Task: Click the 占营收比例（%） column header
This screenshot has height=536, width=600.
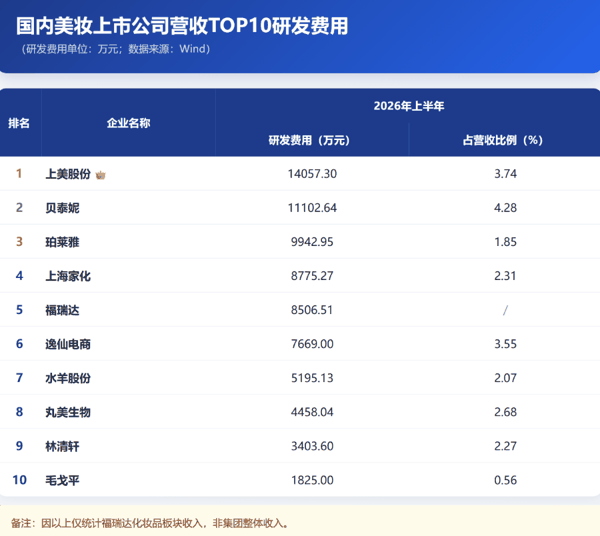Action: (503, 140)
